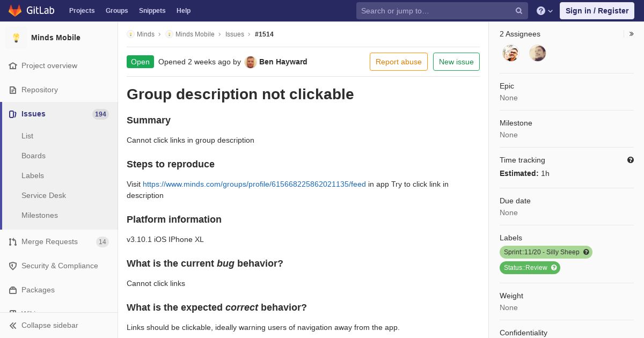The width and height of the screenshot is (644, 338).
Task: Click the New issue button
Action: click(x=456, y=62)
